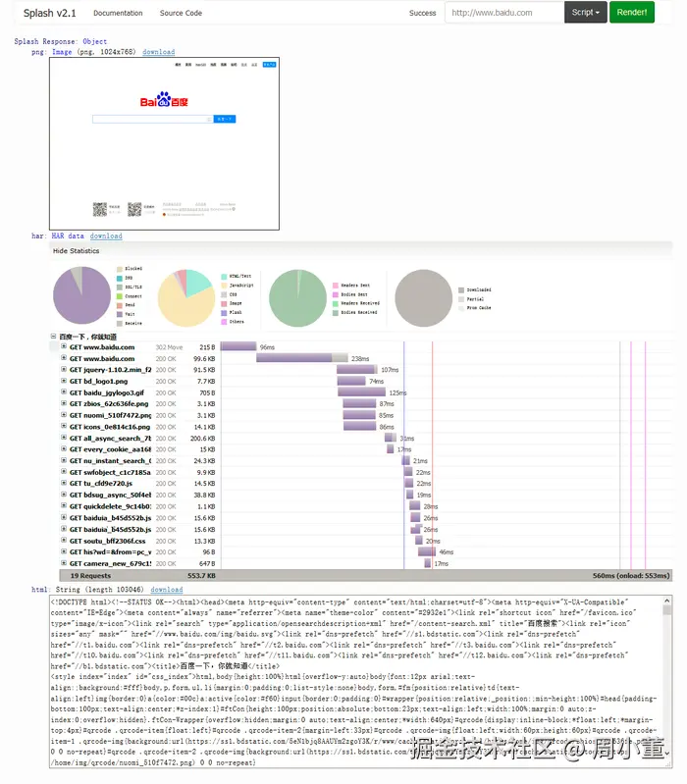
Task: Expand the zbios_62c636fe.png request row
Action: pyautogui.click(x=64, y=403)
